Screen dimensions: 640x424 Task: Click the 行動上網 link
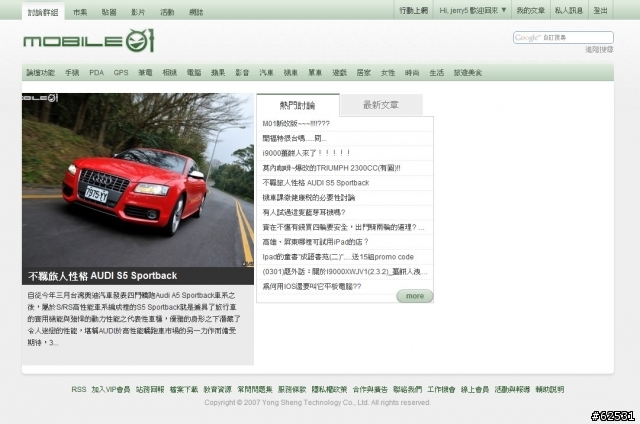tap(413, 10)
